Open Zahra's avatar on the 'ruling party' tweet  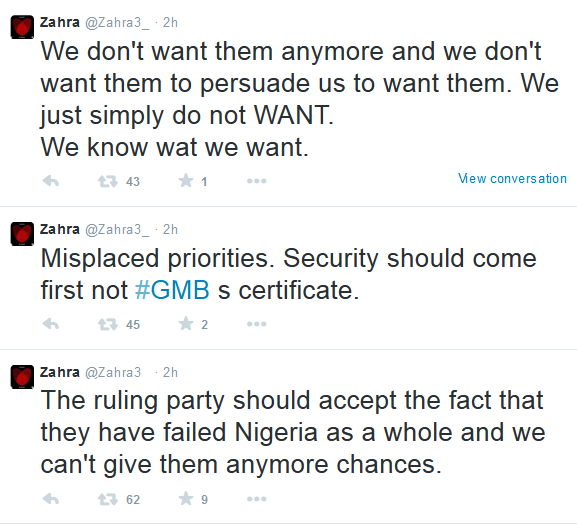(22, 377)
